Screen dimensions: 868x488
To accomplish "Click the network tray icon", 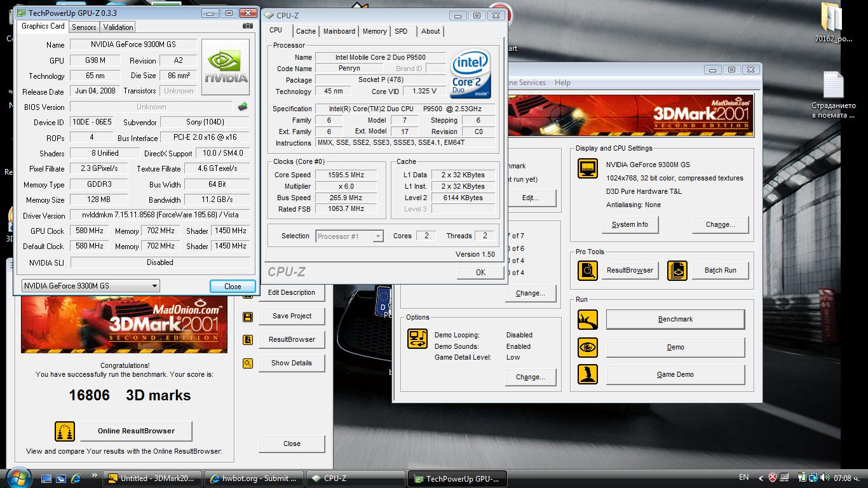I will tap(813, 478).
